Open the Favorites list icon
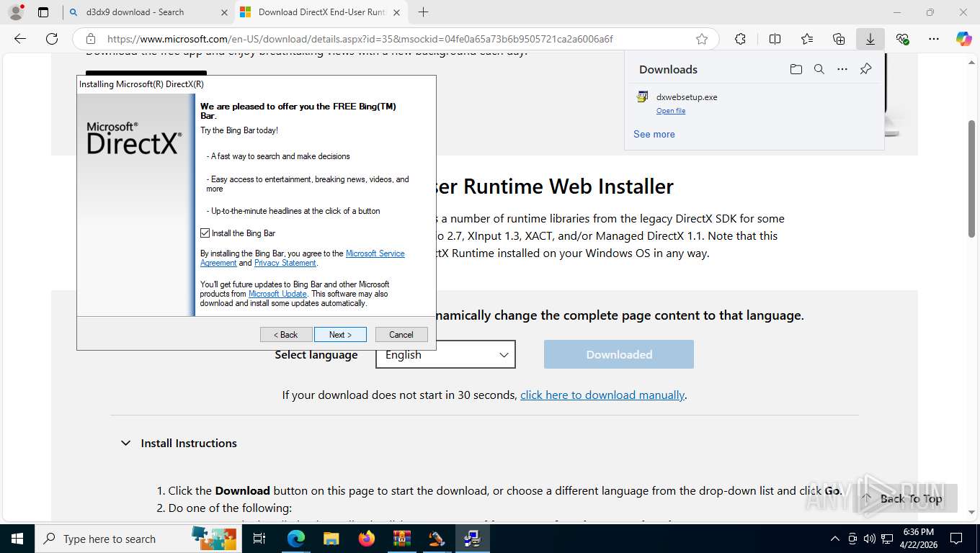 pyautogui.click(x=807, y=39)
